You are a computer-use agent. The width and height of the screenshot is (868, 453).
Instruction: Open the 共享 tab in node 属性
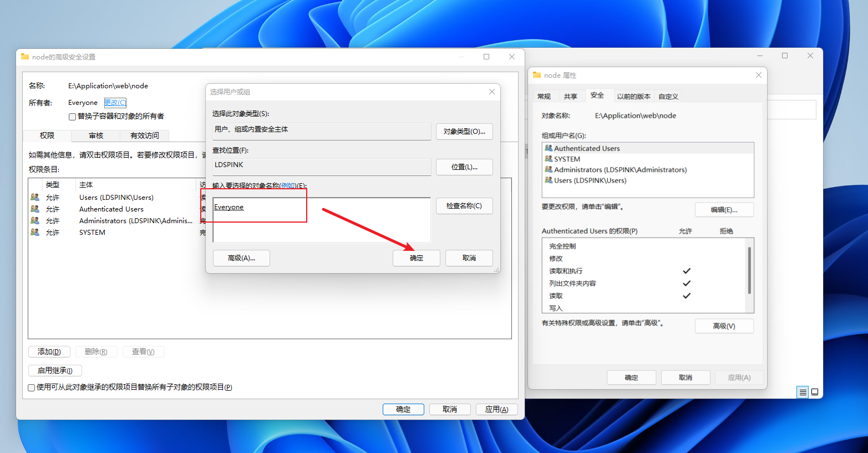572,95
